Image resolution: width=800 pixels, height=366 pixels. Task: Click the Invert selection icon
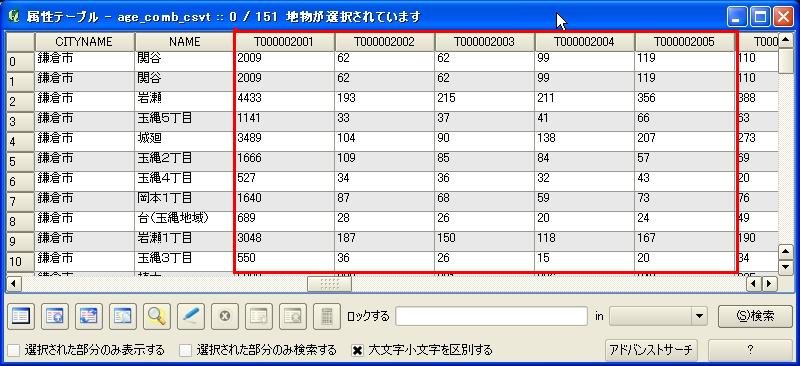coord(89,316)
